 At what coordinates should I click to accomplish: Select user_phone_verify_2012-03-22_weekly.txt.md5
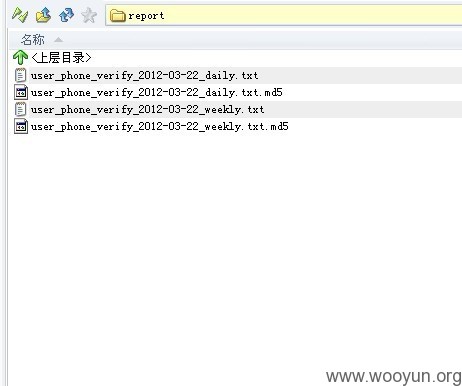click(160, 126)
